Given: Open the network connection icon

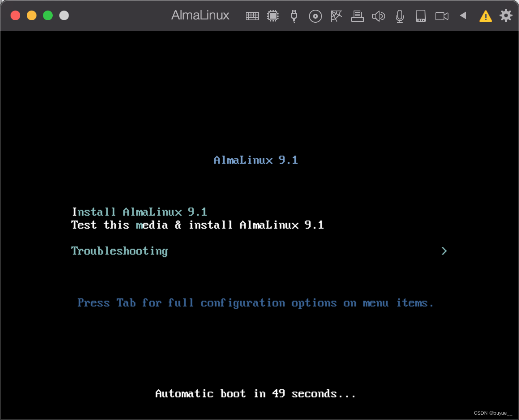Looking at the screenshot, I should [x=336, y=16].
